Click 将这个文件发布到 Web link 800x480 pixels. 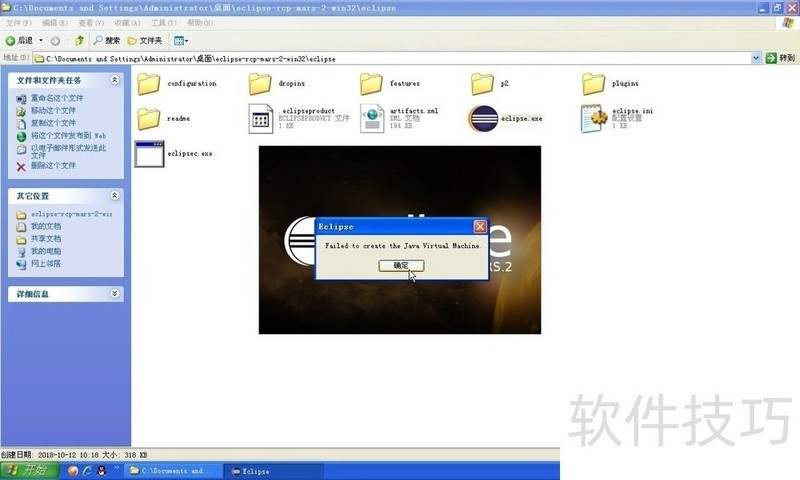[68, 136]
